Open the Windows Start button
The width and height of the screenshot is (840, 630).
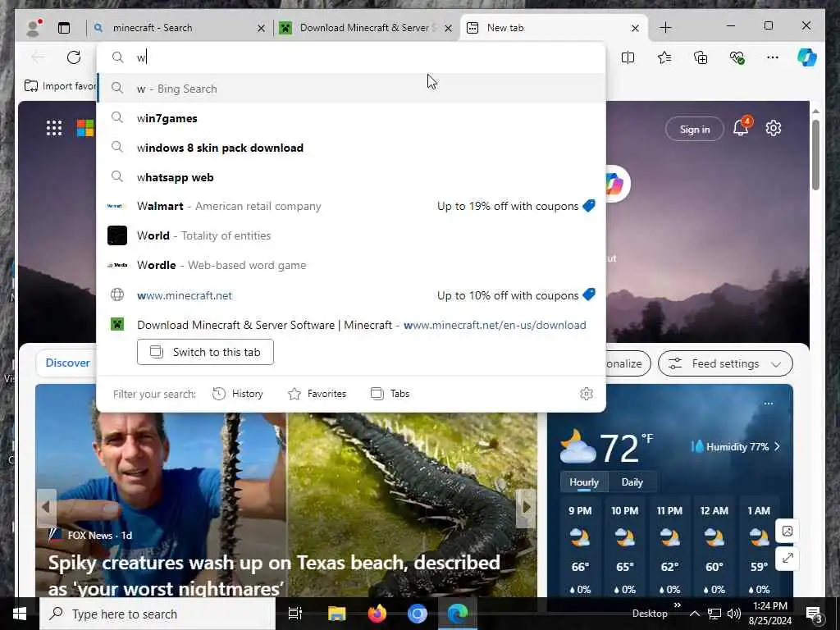tap(20, 614)
